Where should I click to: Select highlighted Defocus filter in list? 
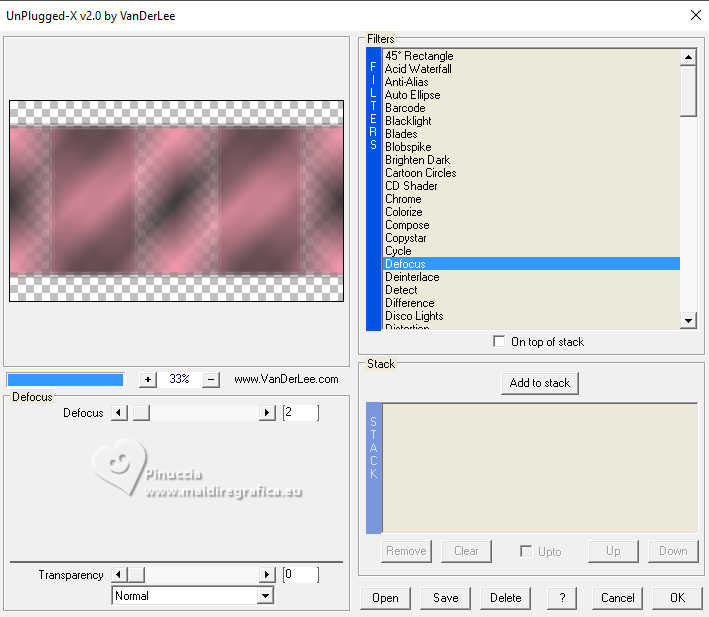[x=532, y=264]
